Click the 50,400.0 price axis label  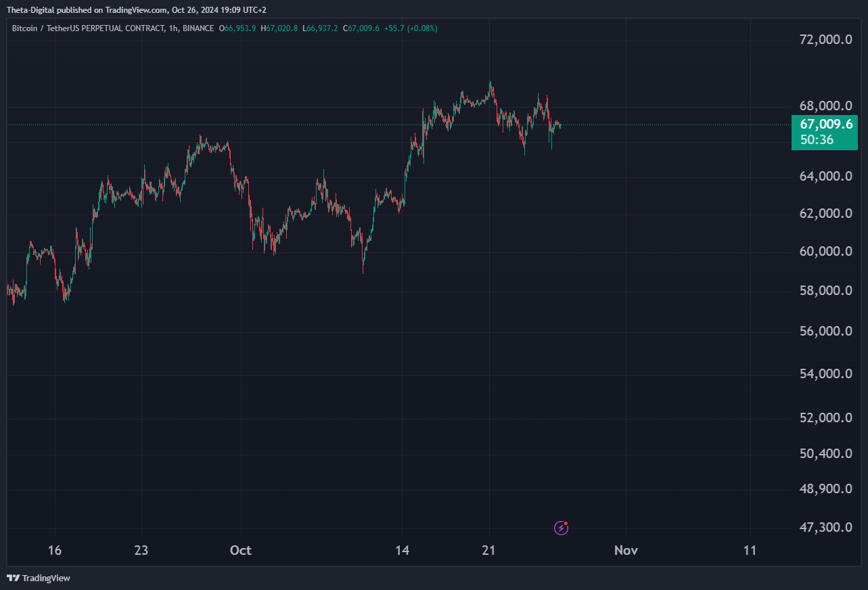click(x=825, y=453)
